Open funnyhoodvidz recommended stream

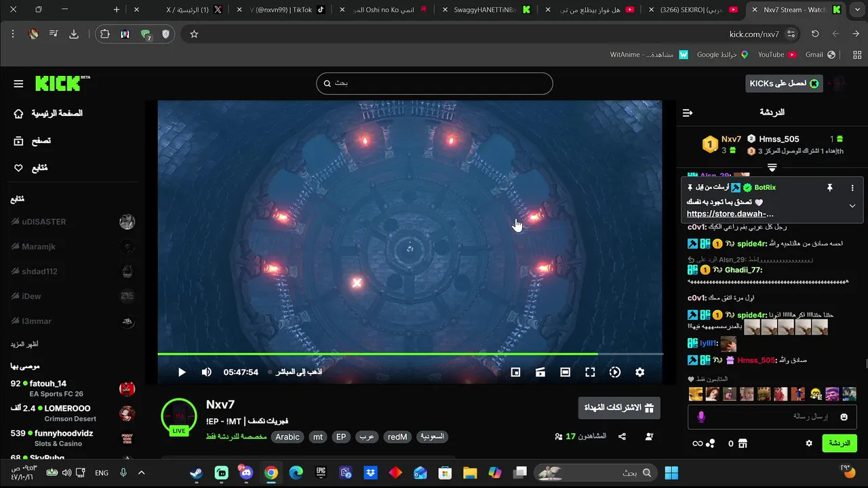coord(73,438)
